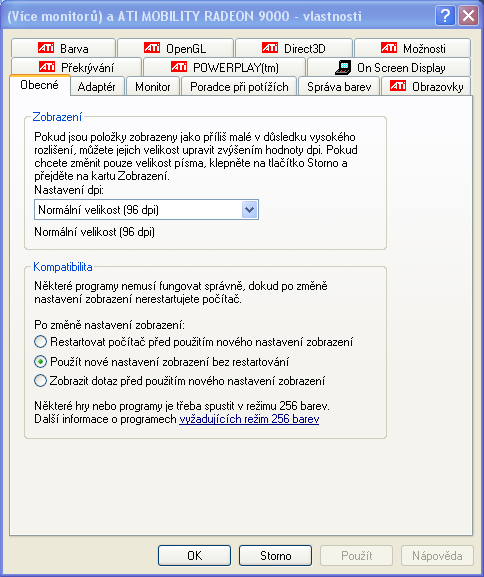Open the ATI Direct3D tab

tap(294, 48)
